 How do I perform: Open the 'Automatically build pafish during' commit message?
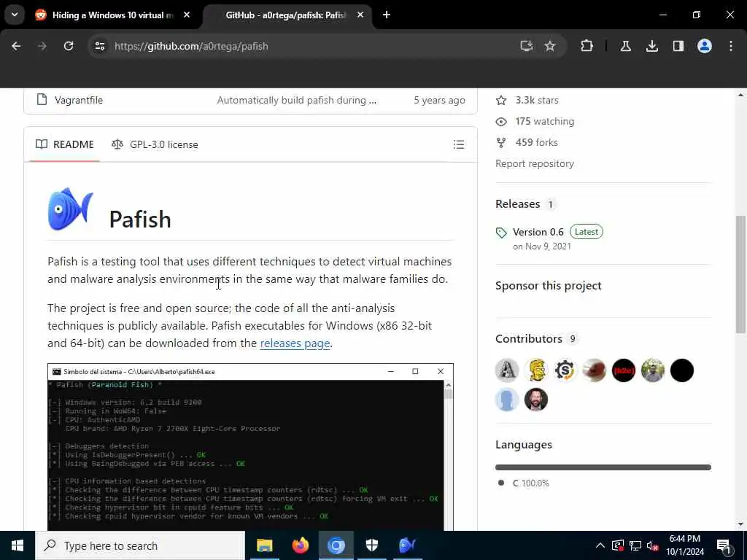coord(296,100)
